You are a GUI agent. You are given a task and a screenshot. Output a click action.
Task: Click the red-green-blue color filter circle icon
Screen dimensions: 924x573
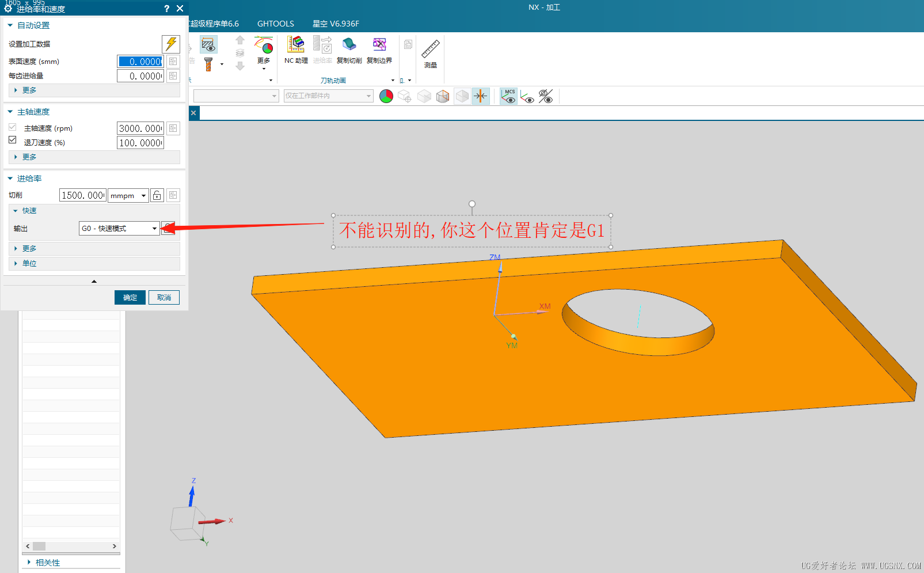tap(386, 96)
